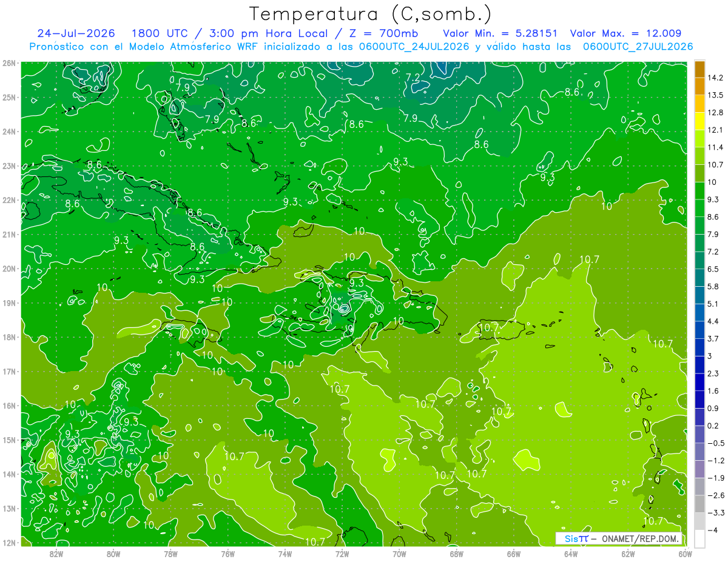The height and width of the screenshot is (562, 728).
Task: Click the 80W longitude axis label
Action: point(113,554)
